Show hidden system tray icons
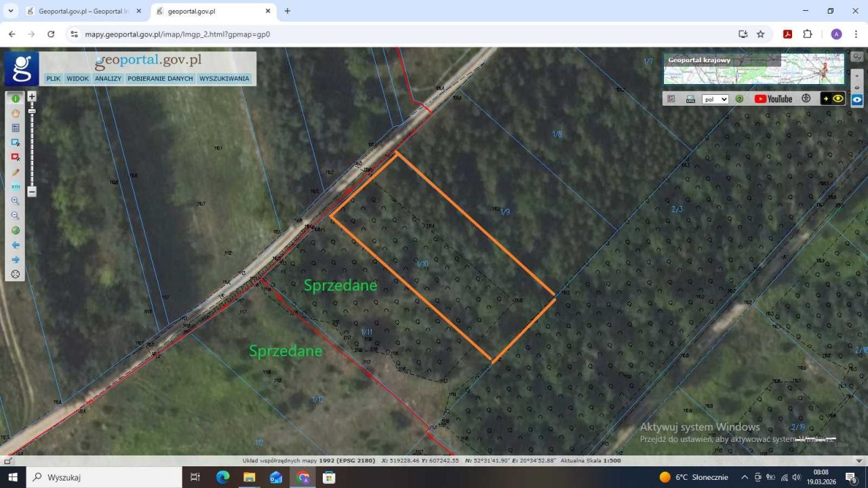The height and width of the screenshot is (488, 868). tap(745, 477)
